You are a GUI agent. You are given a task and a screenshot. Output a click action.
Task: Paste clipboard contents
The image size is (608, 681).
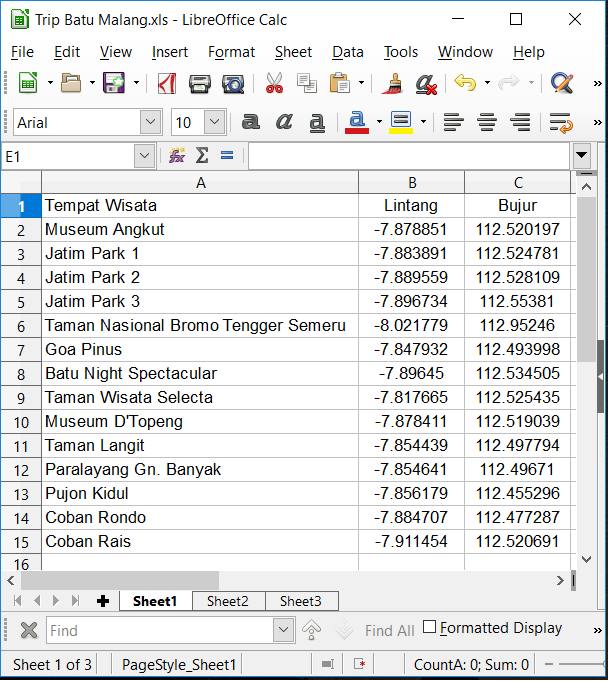340,83
